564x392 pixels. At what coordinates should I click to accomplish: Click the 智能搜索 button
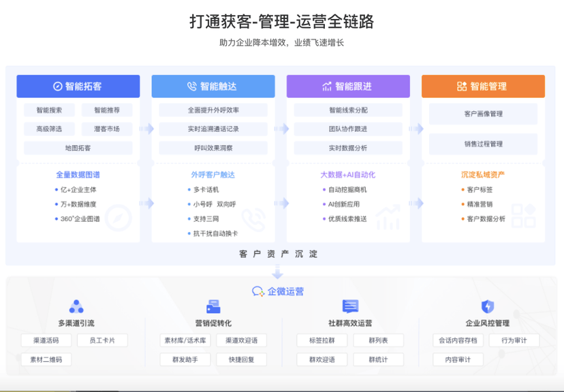pos(49,110)
